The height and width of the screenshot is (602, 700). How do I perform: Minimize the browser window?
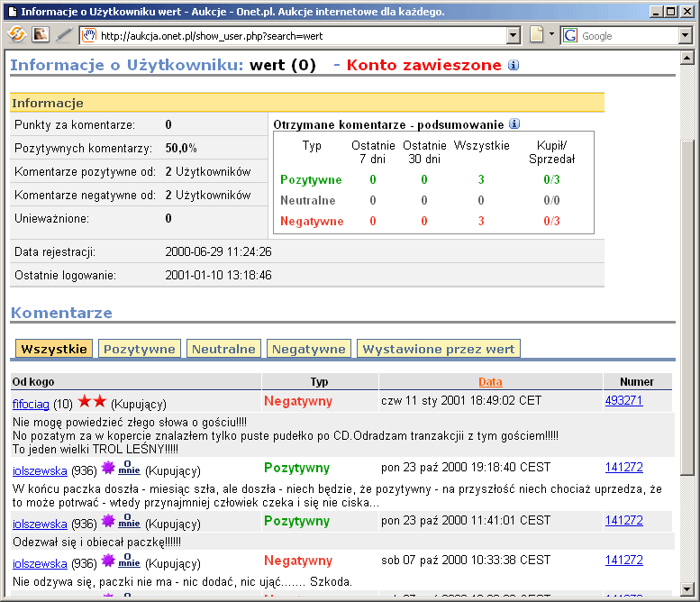[x=656, y=12]
